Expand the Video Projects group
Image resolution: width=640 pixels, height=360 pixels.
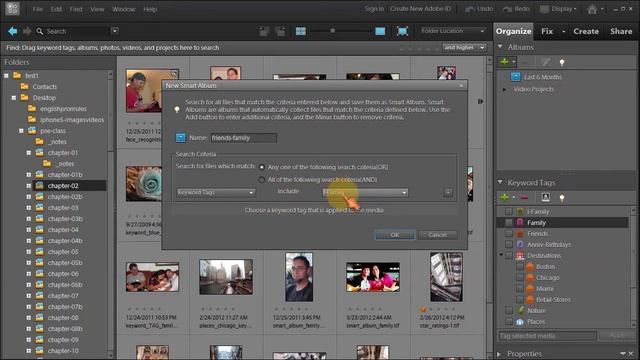(504, 89)
